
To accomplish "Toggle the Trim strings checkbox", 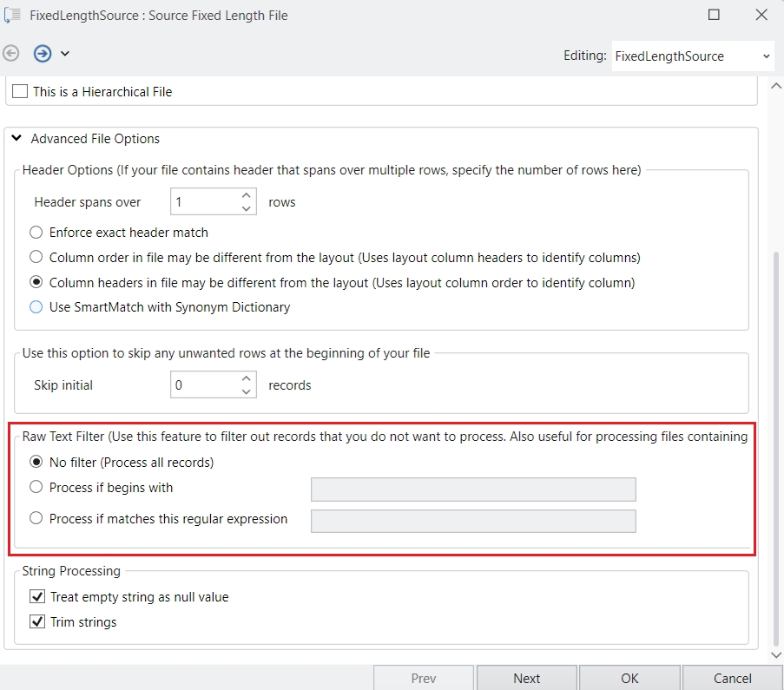I will coord(37,622).
